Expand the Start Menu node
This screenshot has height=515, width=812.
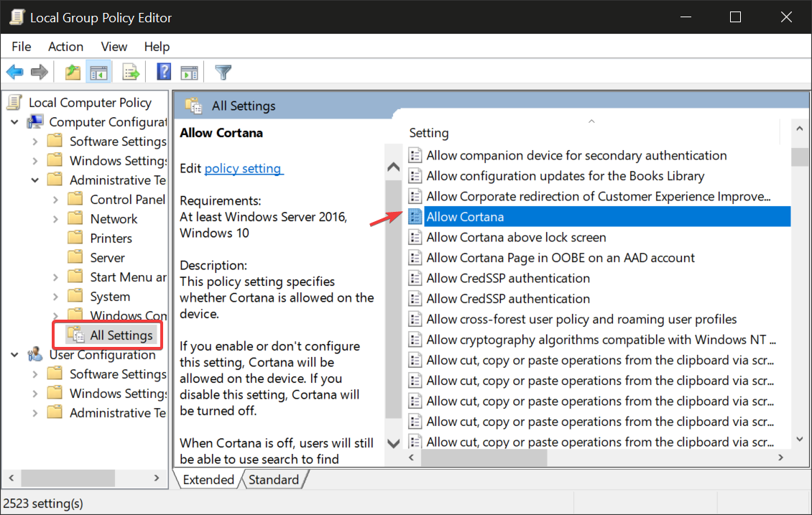point(55,277)
